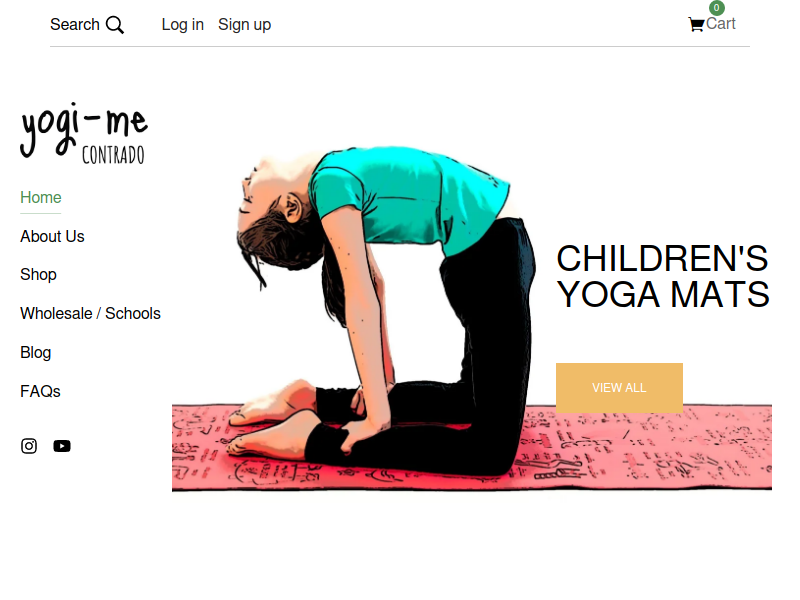Open the YouTube social icon
The image size is (800, 600).
pyautogui.click(x=62, y=446)
